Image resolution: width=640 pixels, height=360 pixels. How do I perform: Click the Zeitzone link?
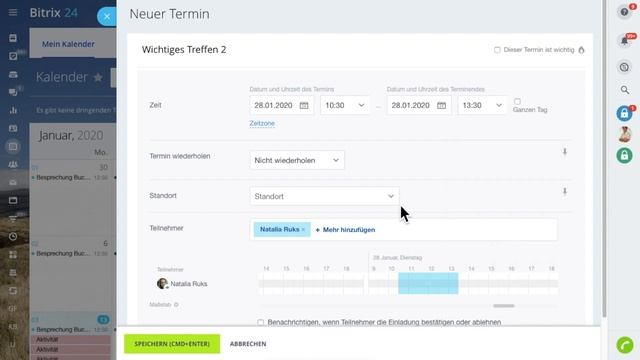click(262, 123)
